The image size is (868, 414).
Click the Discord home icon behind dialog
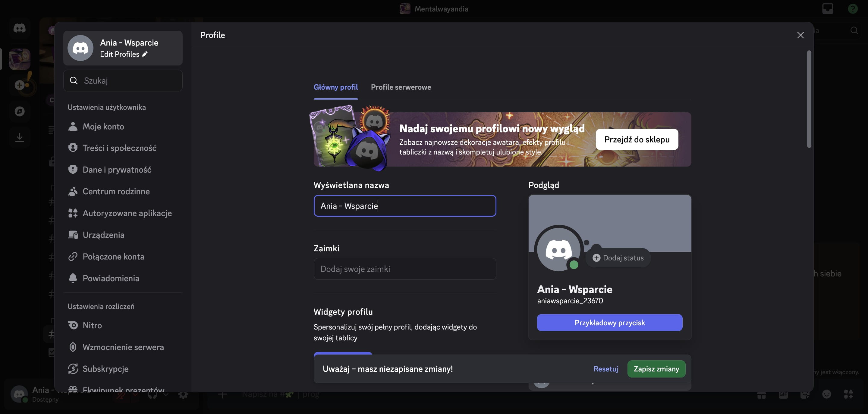tap(20, 28)
